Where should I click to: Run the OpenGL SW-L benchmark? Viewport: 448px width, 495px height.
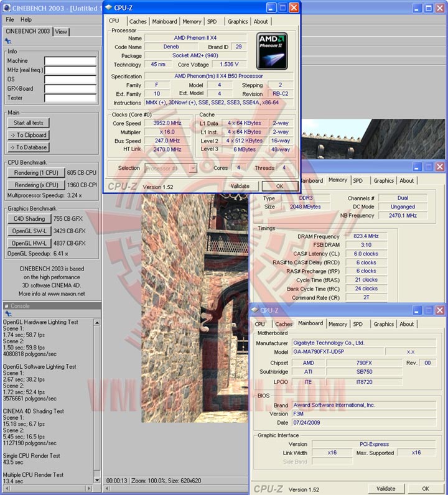(29, 231)
